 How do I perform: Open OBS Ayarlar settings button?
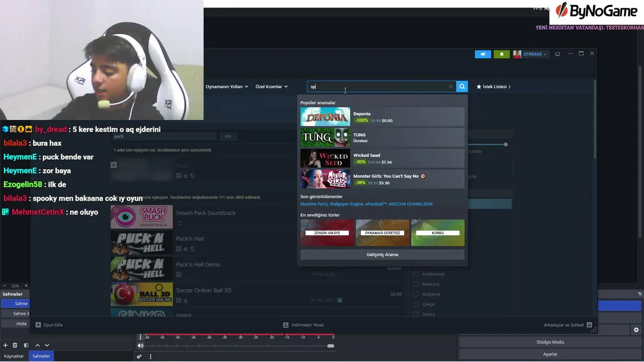coord(550,354)
